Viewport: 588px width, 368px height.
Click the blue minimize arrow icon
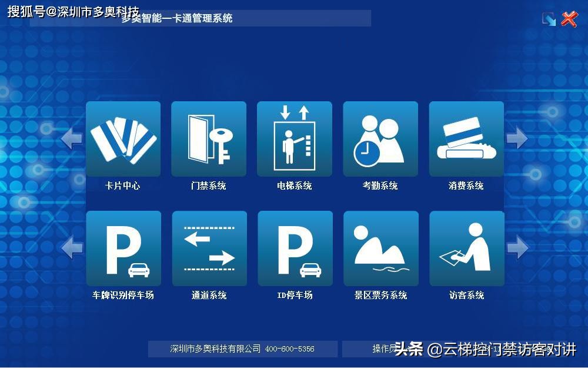(549, 18)
